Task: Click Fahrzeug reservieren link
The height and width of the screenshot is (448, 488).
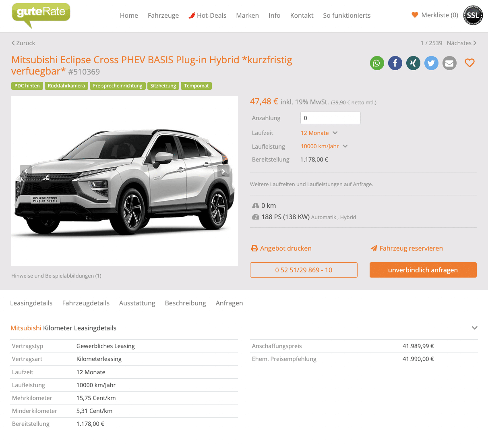Action: coord(411,248)
